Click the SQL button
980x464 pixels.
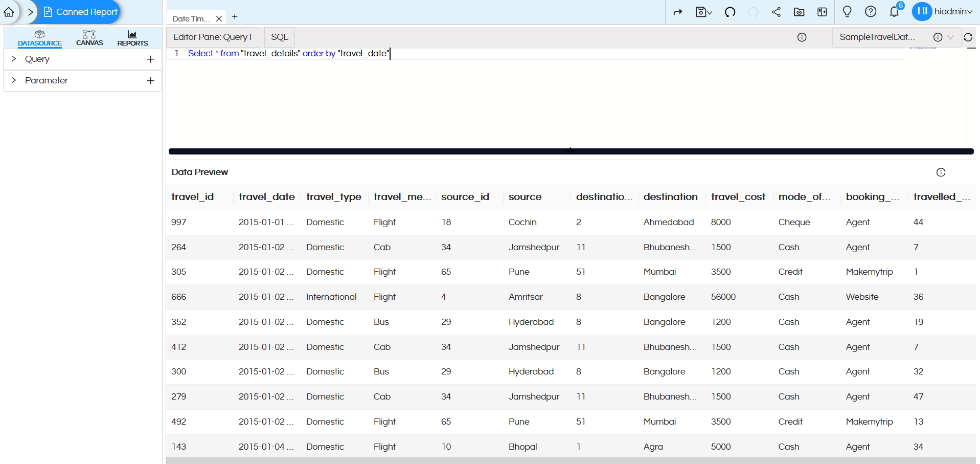279,37
